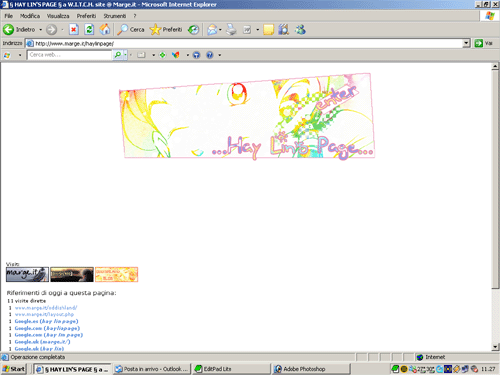Screen dimensions: 500x375
Task: Click the Vai go button
Action: pos(484,43)
